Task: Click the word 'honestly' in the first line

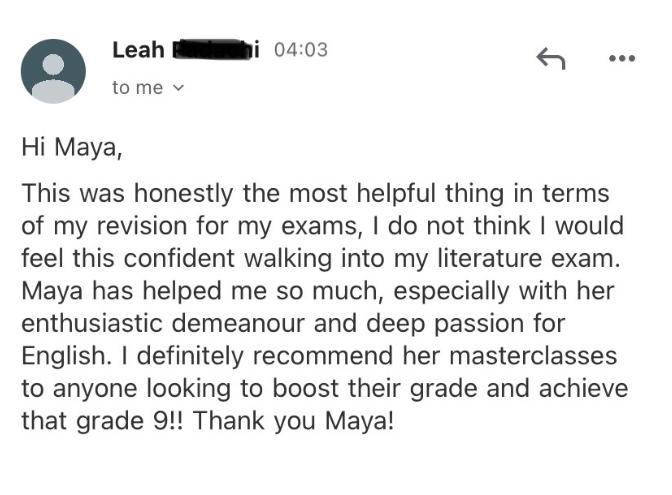Action: pos(183,194)
